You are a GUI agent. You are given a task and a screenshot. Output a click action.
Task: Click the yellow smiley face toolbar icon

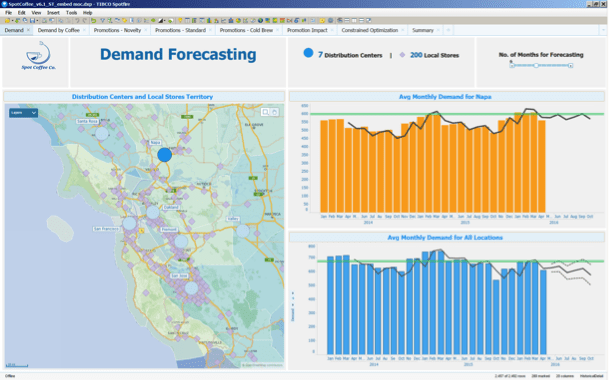(322, 20)
